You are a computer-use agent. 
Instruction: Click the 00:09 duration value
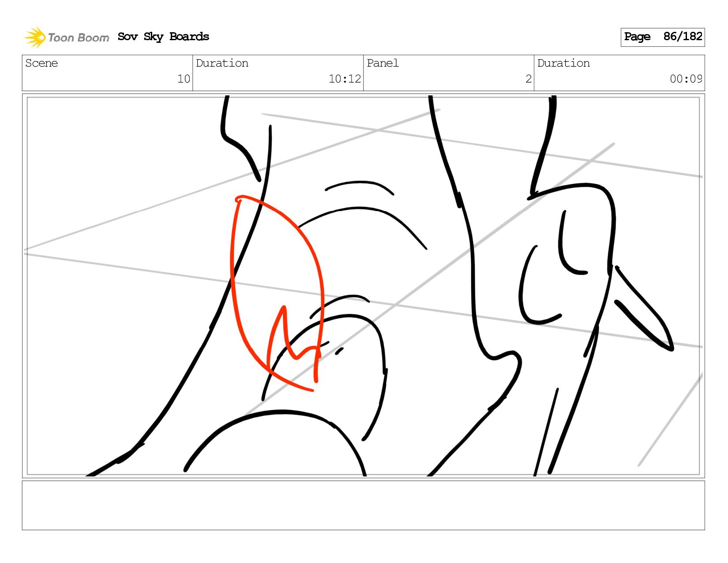(686, 79)
